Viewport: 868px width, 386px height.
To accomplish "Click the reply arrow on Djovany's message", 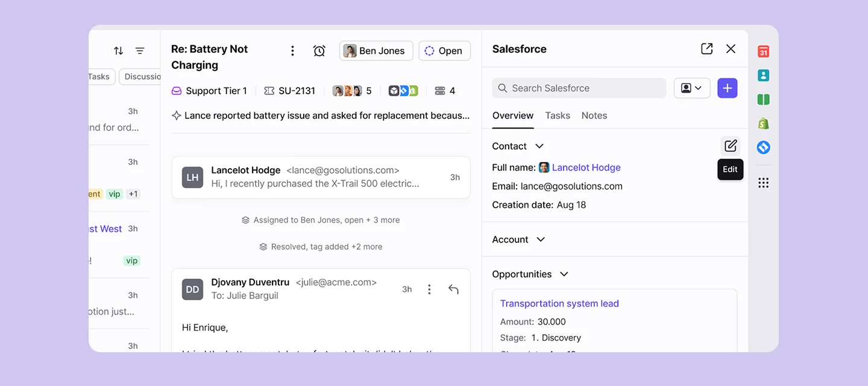I will (x=453, y=289).
